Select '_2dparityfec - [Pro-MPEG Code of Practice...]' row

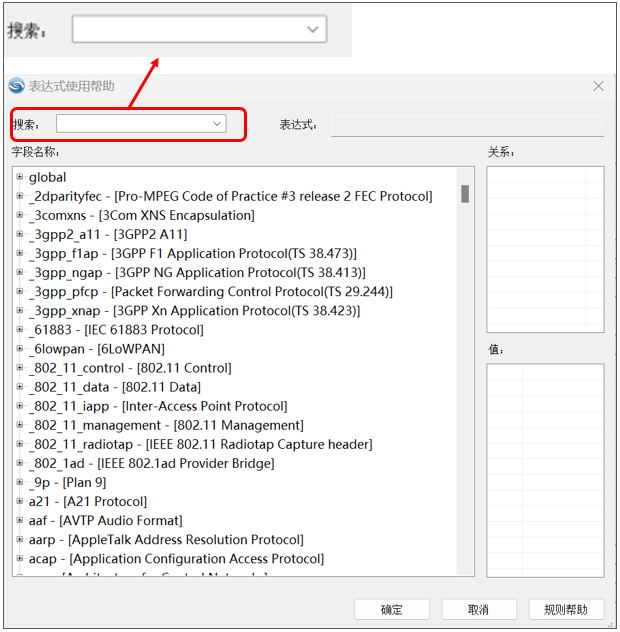coord(231,196)
